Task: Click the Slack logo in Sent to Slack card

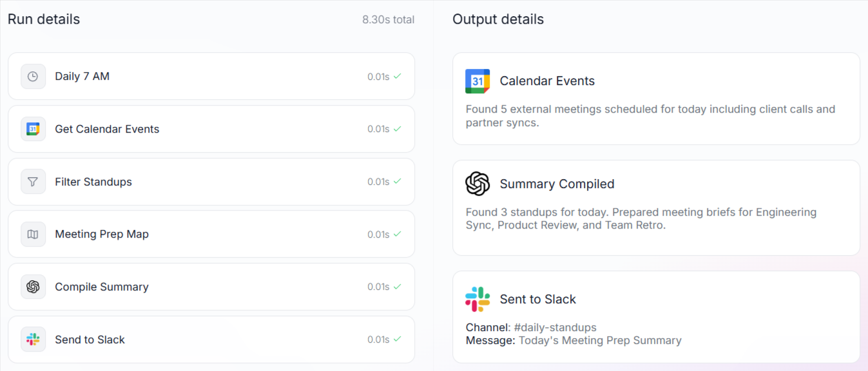Action: pyautogui.click(x=477, y=299)
